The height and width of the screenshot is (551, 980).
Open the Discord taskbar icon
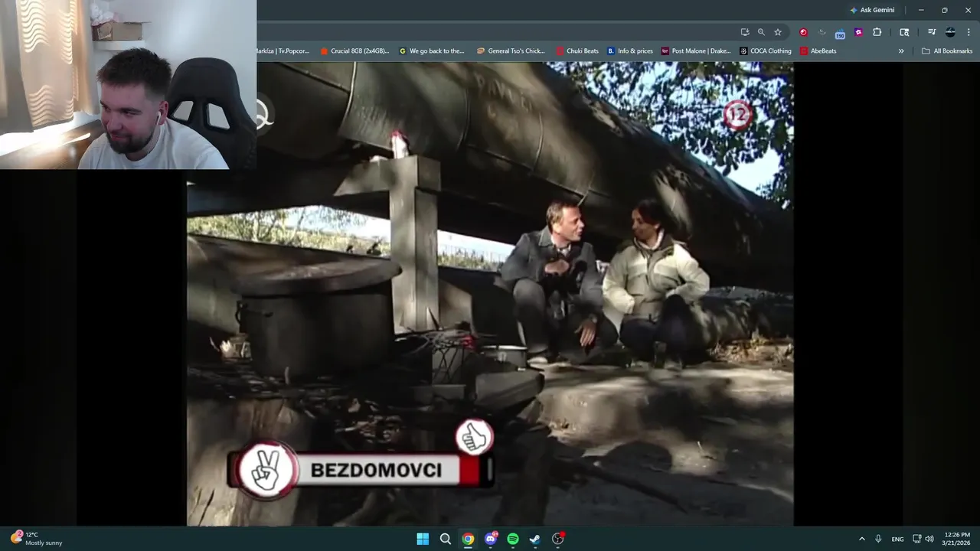coord(491,539)
